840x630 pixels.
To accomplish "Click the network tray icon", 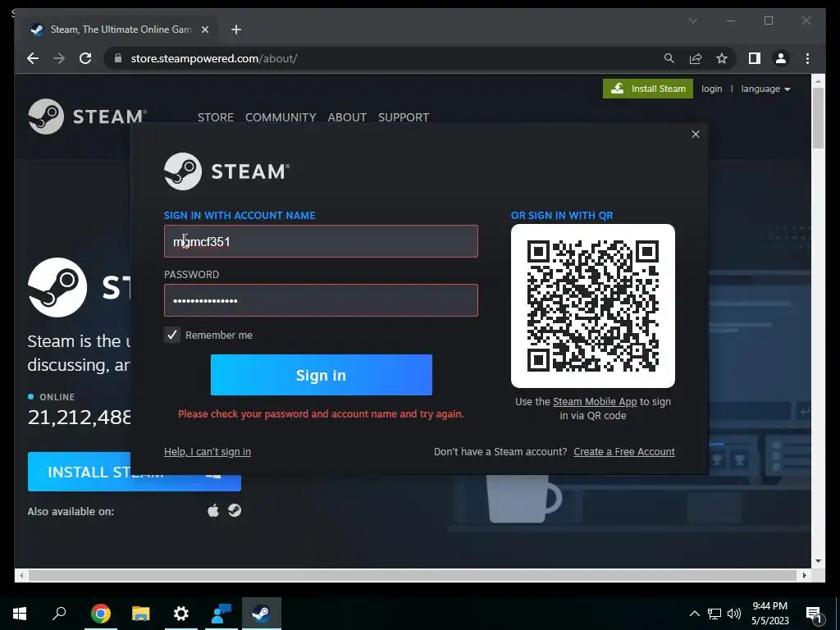I will [x=714, y=614].
